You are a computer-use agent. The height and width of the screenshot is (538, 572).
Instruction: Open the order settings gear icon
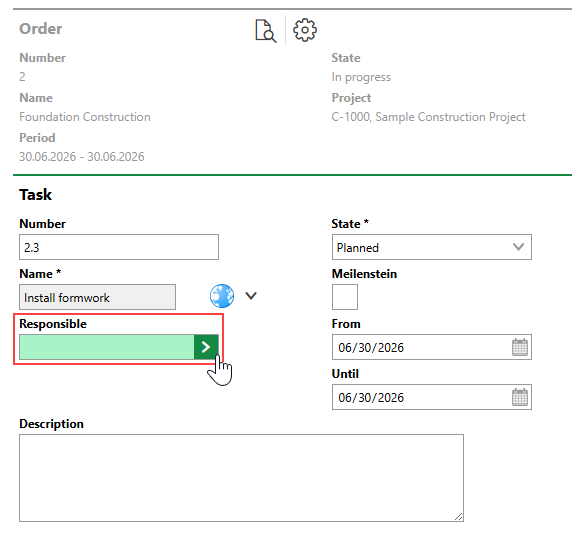click(305, 30)
